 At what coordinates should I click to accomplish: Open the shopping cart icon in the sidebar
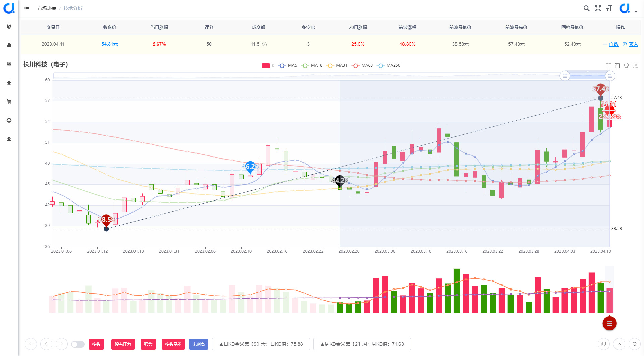click(9, 101)
